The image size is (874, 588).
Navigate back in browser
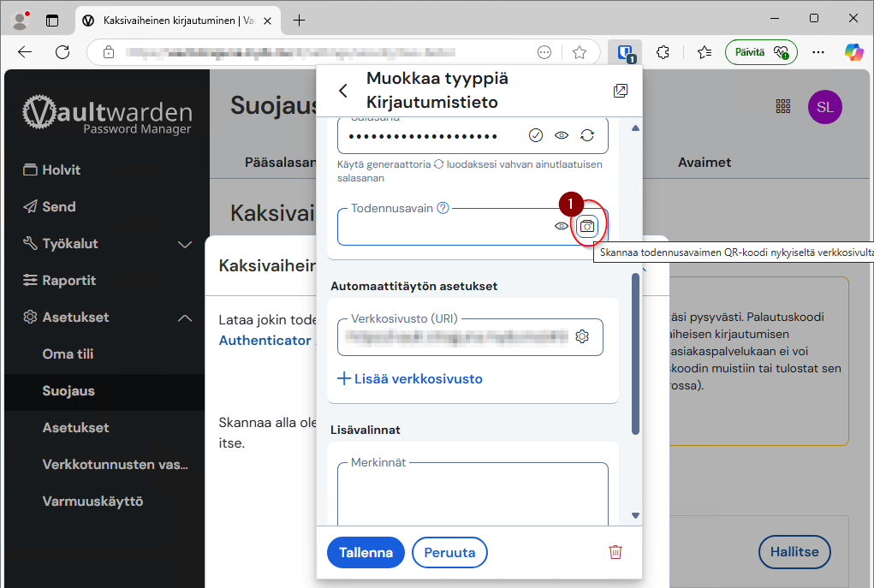point(25,52)
